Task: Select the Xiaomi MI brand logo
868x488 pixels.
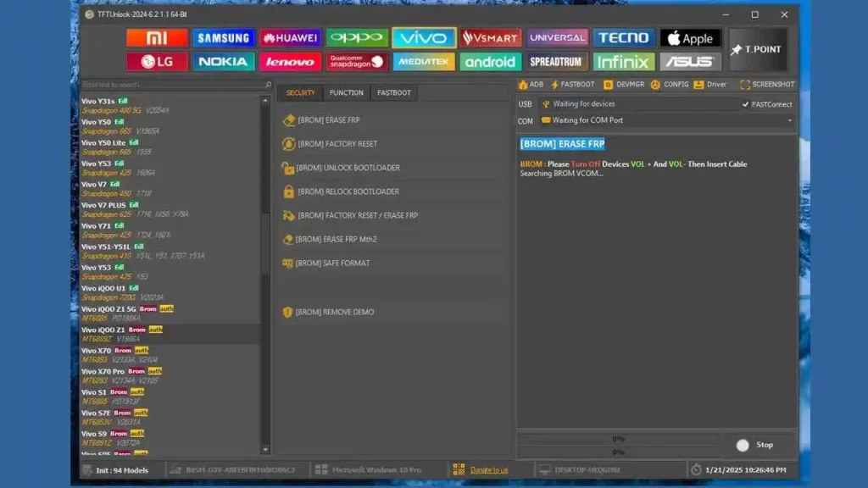Action: [157, 37]
